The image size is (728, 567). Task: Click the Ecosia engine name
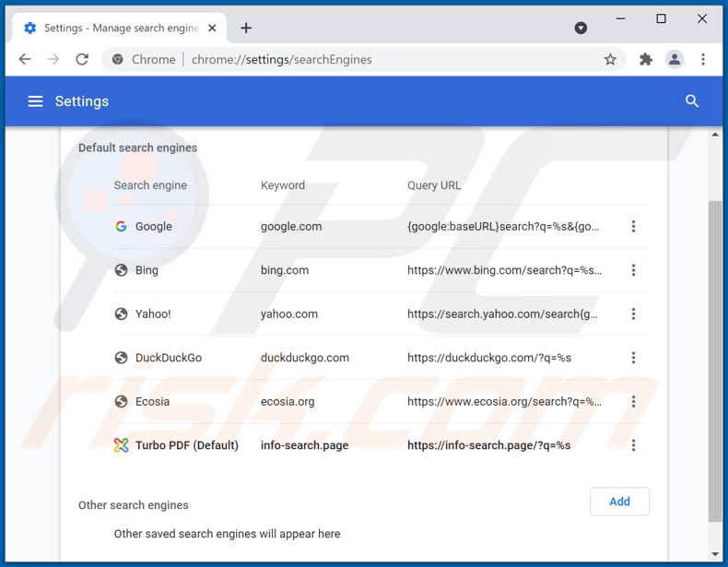tap(152, 402)
